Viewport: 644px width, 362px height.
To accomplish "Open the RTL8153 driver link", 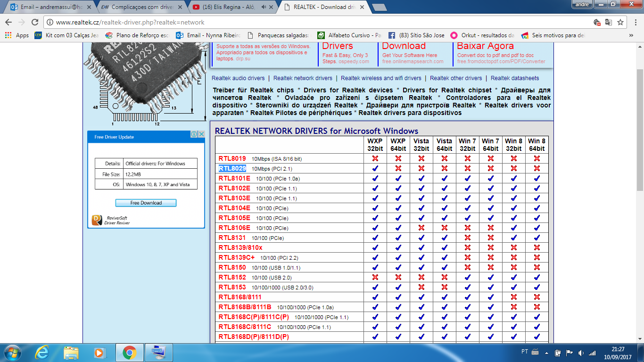I will click(232, 288).
